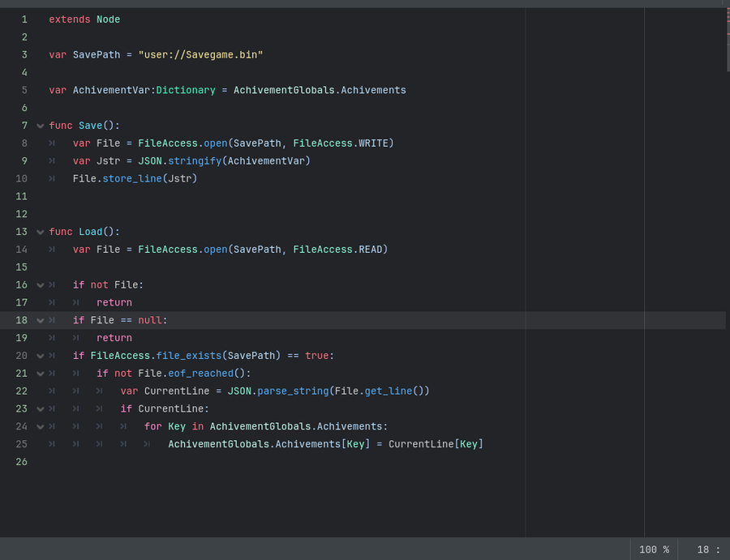Fold the 'if CurrentLine:' block
The width and height of the screenshot is (730, 560).
40,409
